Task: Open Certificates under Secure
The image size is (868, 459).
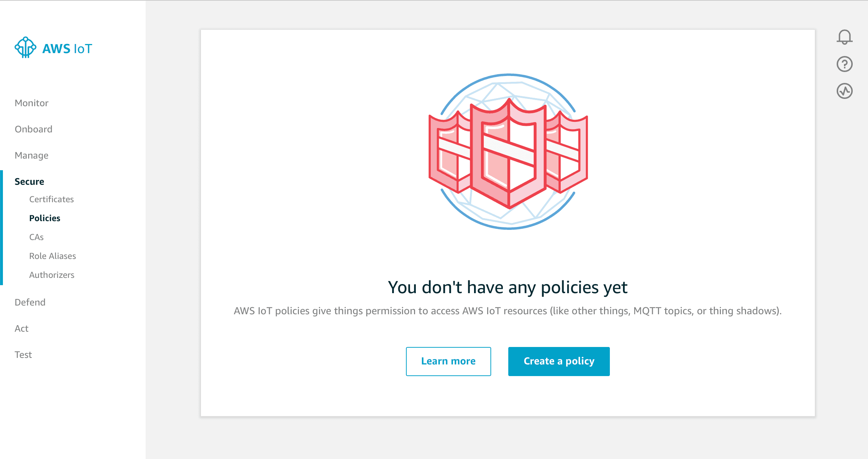Action: [51, 199]
